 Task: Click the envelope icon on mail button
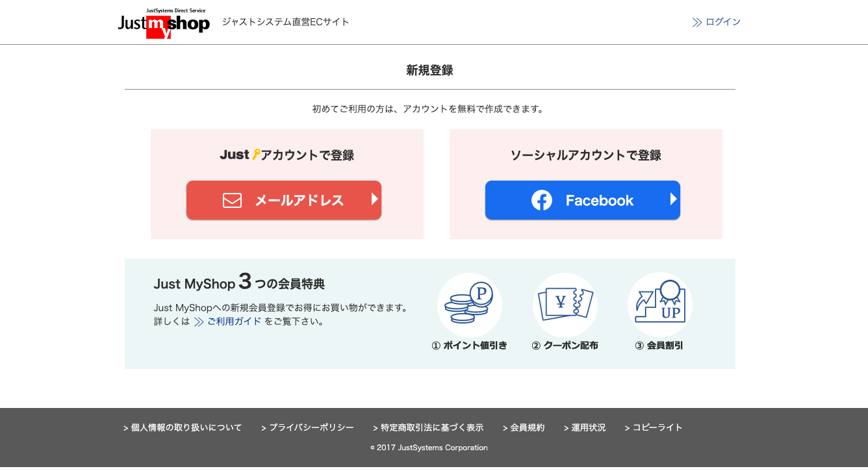(x=232, y=200)
